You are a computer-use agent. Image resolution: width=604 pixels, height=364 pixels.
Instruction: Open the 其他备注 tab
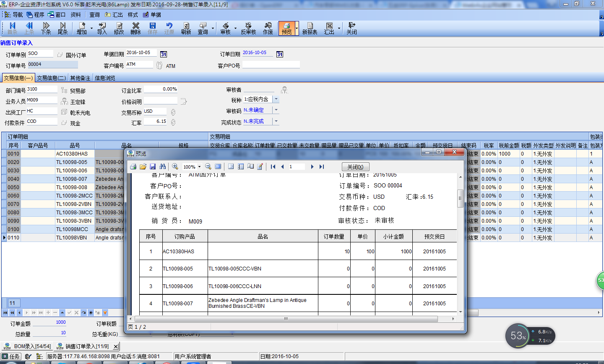pos(80,78)
